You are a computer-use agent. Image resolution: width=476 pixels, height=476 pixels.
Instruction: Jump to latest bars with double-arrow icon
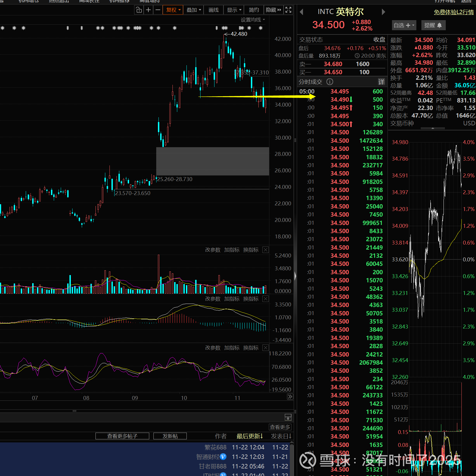point(290,397)
